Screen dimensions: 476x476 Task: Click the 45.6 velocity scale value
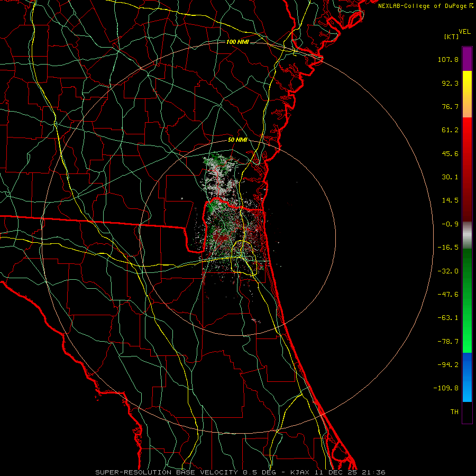click(x=450, y=153)
